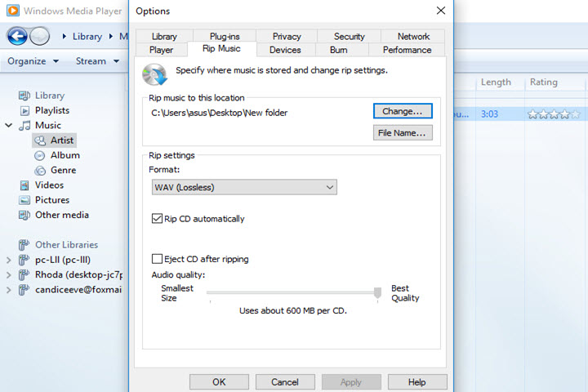This screenshot has width=588, height=392.
Task: Select Pictures in the navigation pane
Action: point(52,200)
